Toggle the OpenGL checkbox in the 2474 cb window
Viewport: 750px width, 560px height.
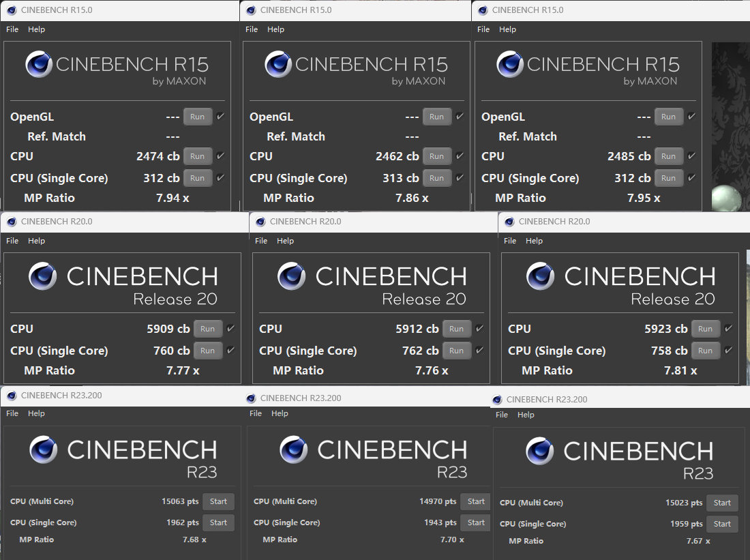(x=220, y=117)
